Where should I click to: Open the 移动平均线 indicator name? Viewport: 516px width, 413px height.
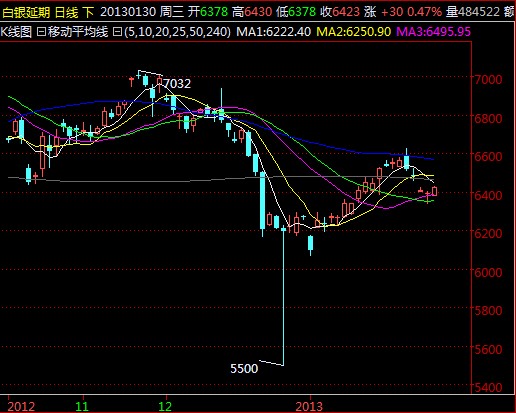point(78,32)
